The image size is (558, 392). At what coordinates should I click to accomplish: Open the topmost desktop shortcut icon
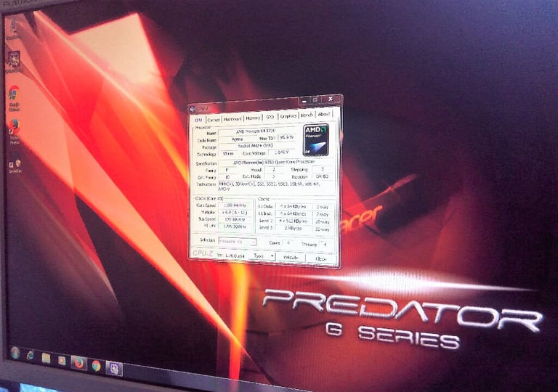(x=13, y=30)
